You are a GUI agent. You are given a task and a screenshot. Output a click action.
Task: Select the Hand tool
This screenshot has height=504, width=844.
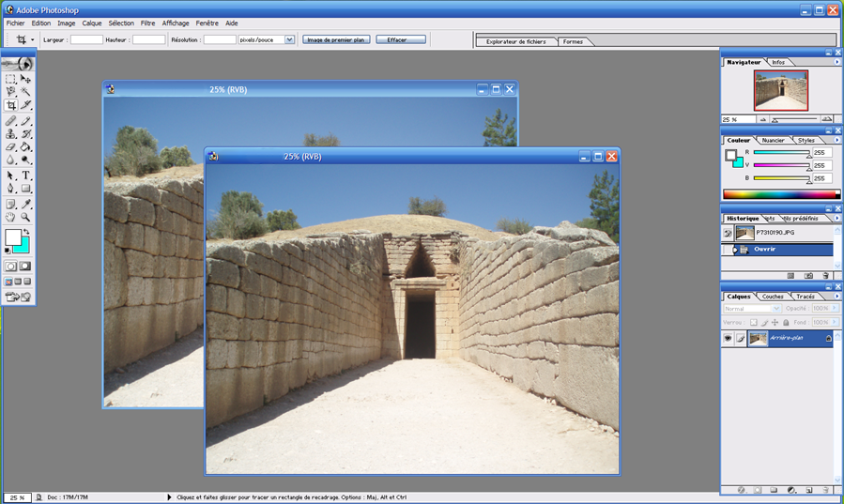click(11, 217)
